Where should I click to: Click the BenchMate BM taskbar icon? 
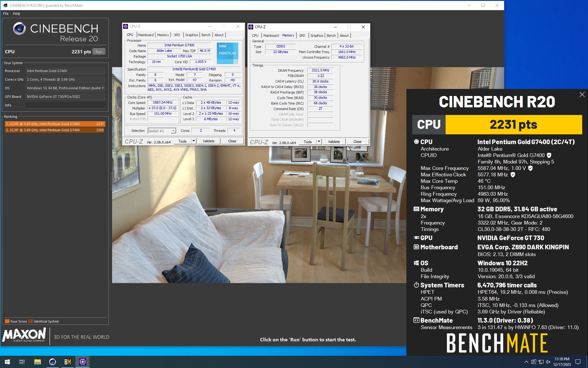tap(67, 362)
